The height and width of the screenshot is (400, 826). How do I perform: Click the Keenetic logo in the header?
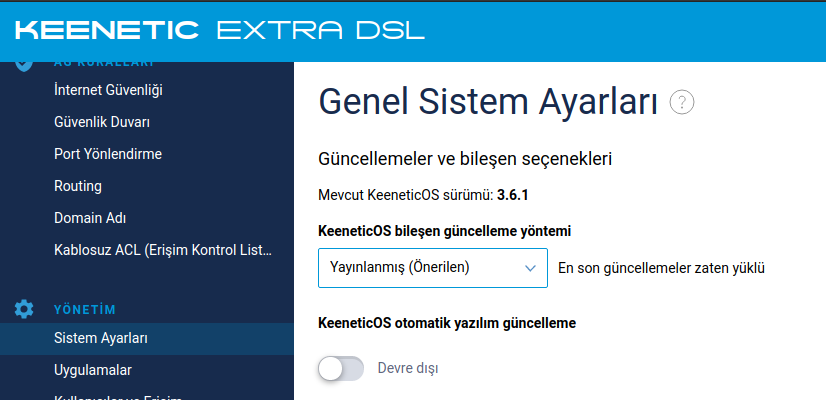[107, 31]
